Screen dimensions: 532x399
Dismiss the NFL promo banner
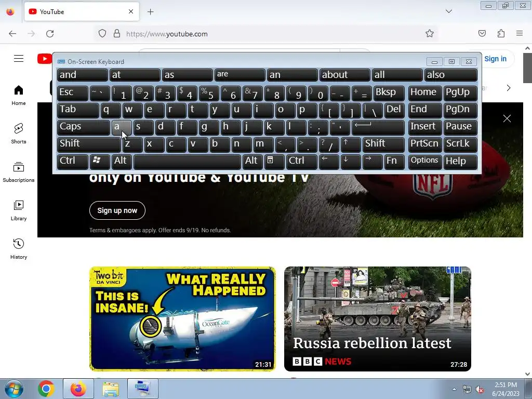[x=507, y=118]
